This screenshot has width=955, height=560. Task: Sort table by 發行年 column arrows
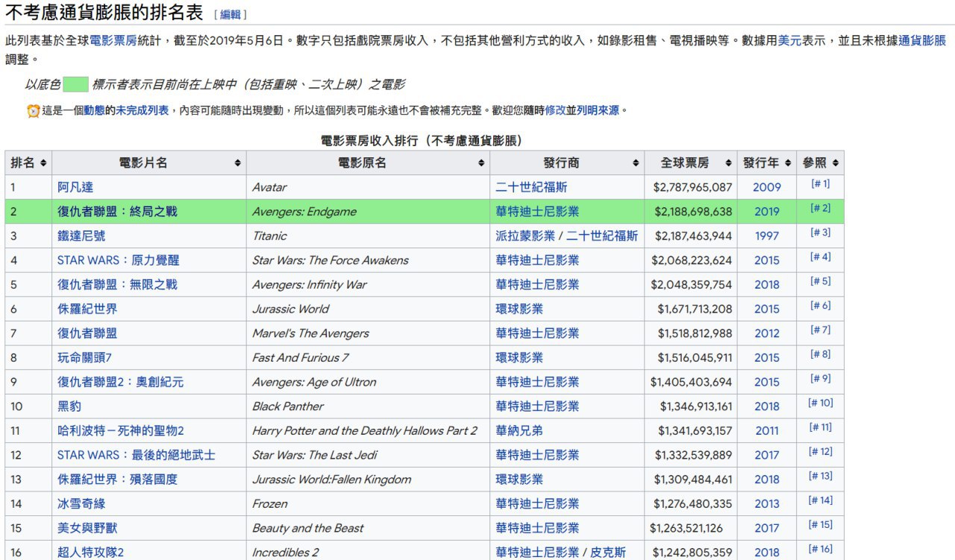point(788,163)
